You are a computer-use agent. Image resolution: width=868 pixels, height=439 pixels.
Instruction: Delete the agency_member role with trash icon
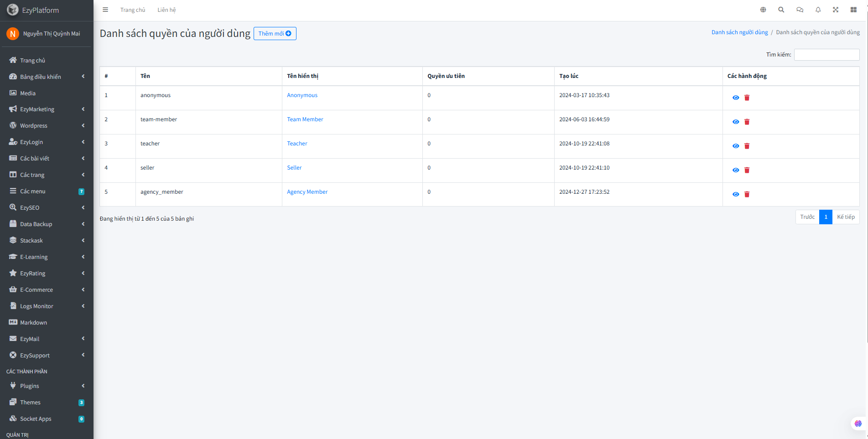tap(747, 194)
